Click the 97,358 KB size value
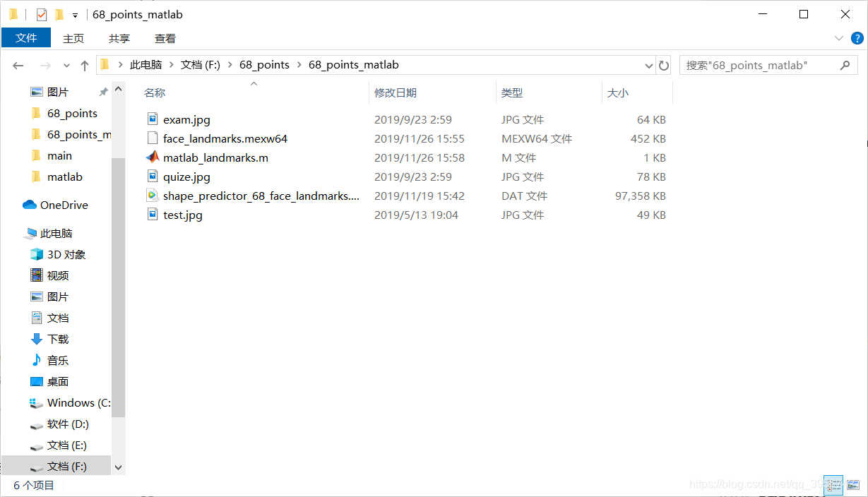The width and height of the screenshot is (868, 497). [641, 196]
